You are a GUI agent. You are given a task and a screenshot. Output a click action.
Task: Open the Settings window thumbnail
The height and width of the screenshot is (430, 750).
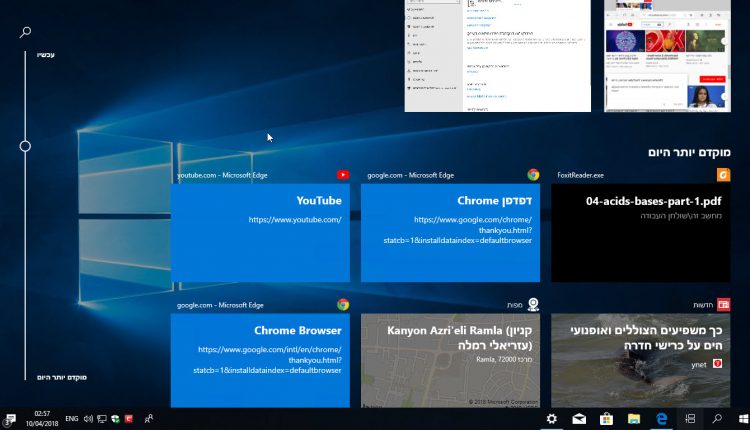click(497, 56)
